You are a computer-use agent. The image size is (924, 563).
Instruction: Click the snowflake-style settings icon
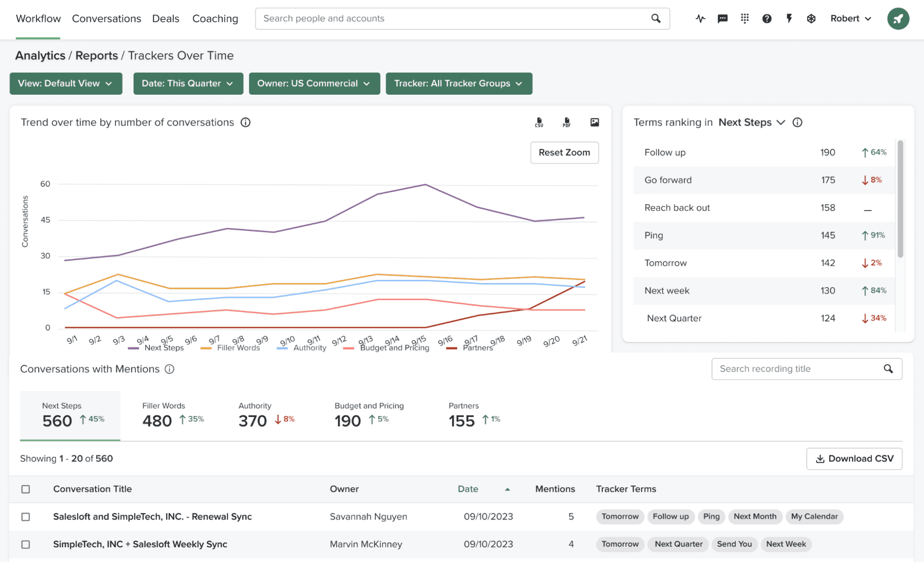pyautogui.click(x=811, y=18)
